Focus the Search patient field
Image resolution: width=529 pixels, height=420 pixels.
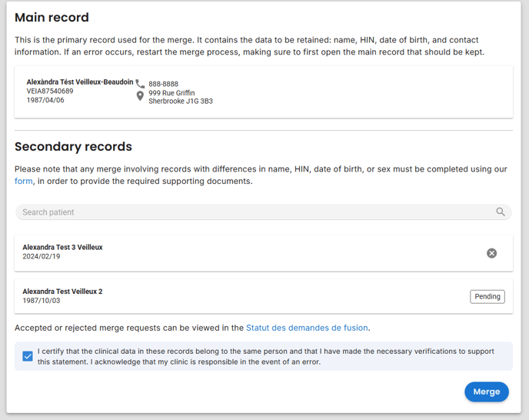(x=264, y=212)
